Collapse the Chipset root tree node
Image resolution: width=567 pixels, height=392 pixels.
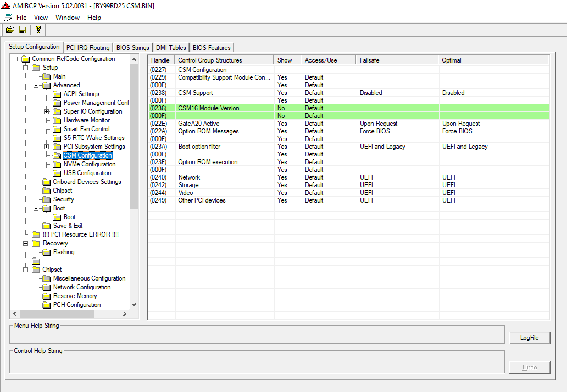[x=25, y=270]
